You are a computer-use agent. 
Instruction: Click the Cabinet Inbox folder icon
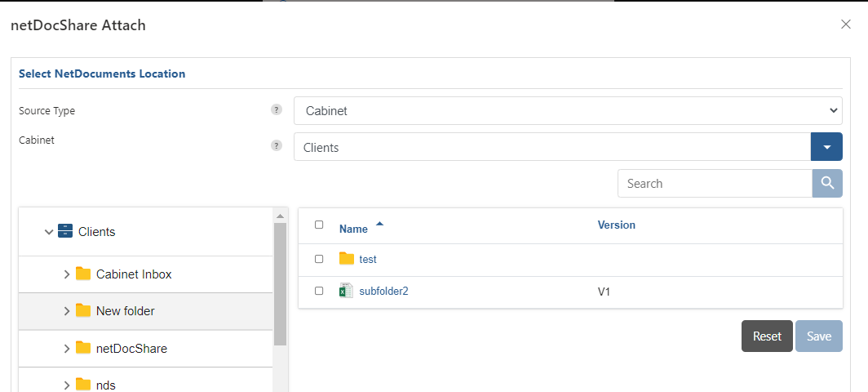click(x=83, y=274)
